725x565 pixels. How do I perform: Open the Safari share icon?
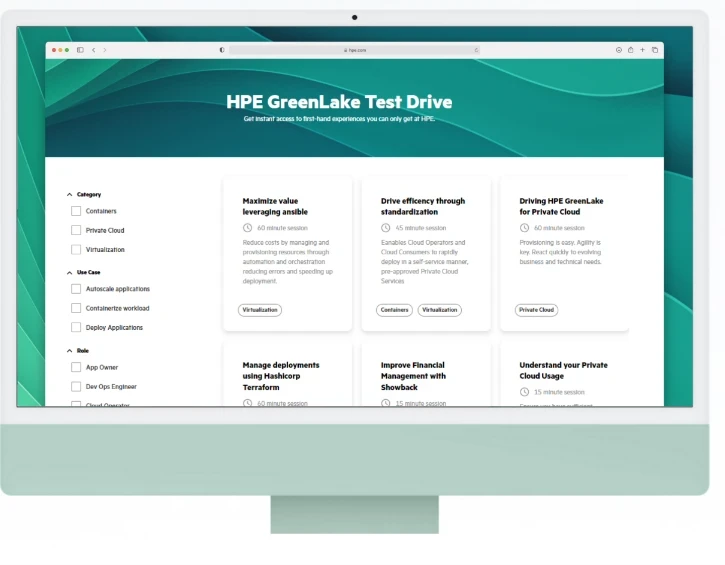tap(630, 50)
